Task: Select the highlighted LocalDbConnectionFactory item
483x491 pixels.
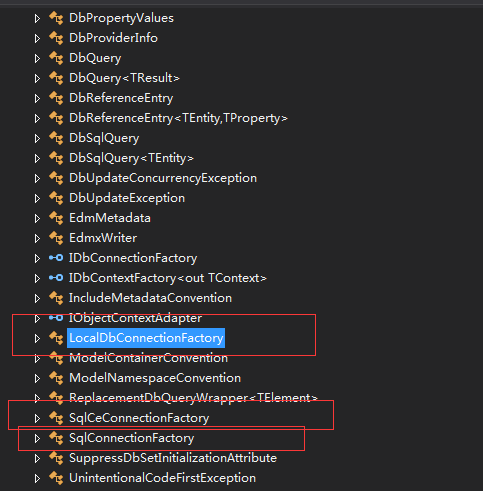Action: click(146, 338)
